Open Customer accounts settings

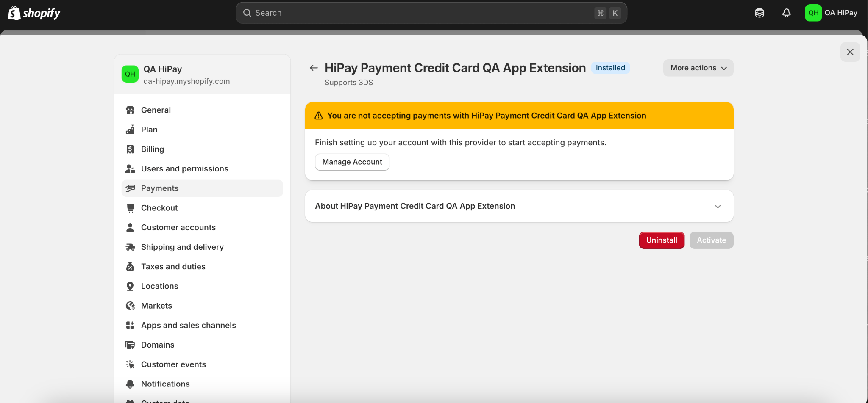202,227
